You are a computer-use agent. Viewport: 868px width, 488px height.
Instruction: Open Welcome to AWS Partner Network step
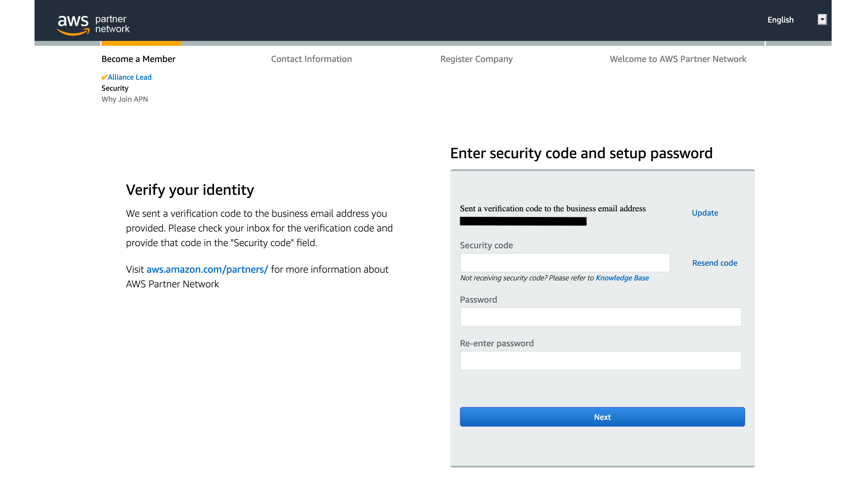tap(678, 59)
